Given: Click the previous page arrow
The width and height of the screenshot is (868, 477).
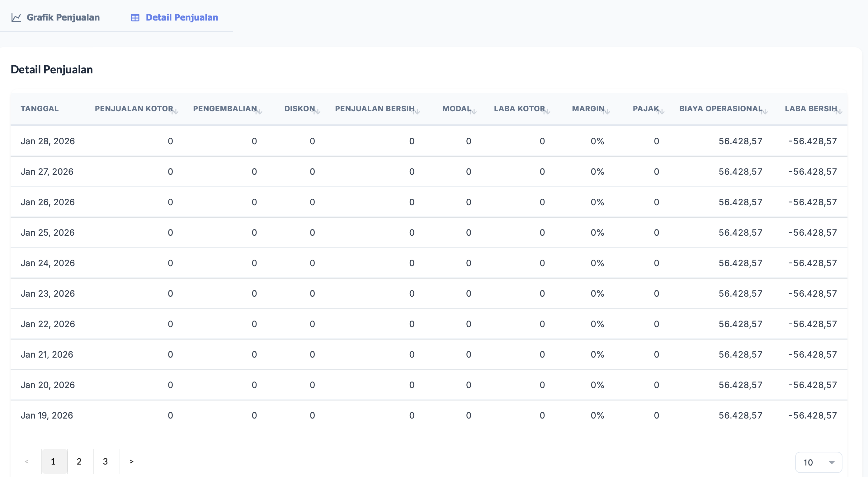Looking at the screenshot, I should click(27, 461).
